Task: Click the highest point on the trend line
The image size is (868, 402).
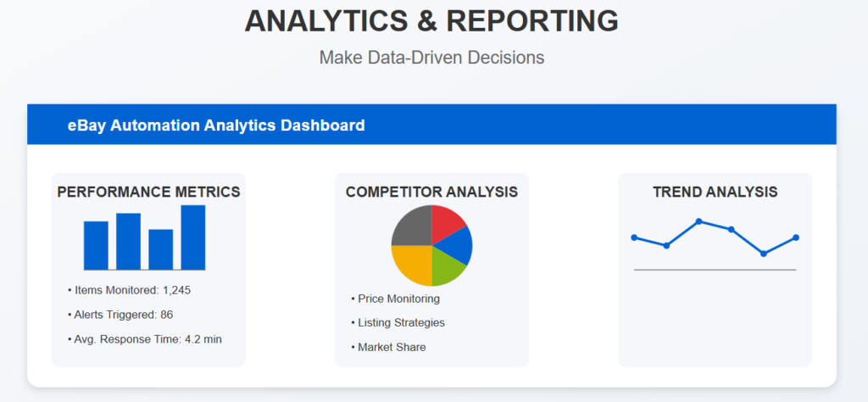Action: [x=698, y=221]
